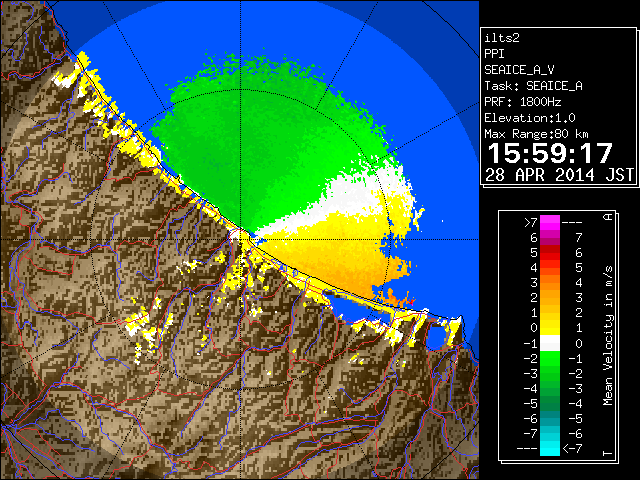
Task: Click the "PRF: 1800Hz" text
Action: coord(522,102)
